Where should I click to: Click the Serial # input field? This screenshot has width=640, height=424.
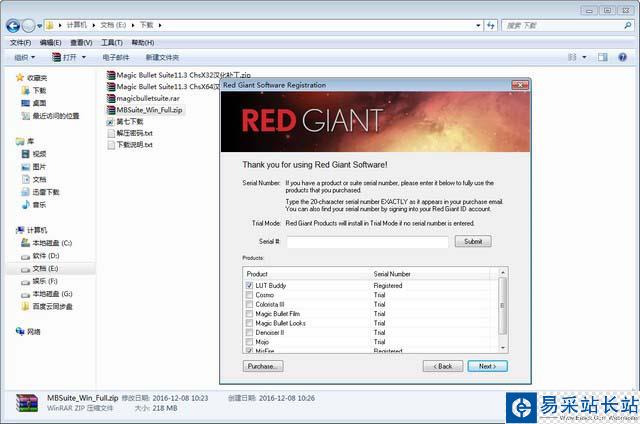(x=367, y=242)
